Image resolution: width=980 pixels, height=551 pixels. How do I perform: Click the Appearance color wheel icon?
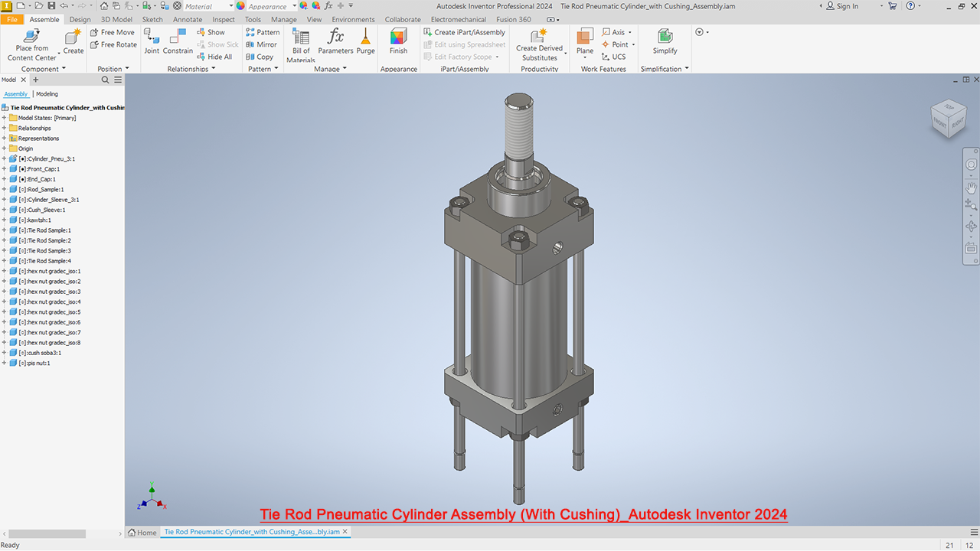(x=240, y=6)
